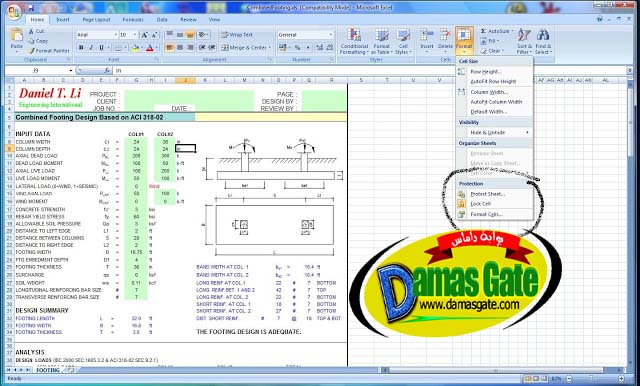This screenshot has width=640, height=386.
Task: Click the yellow Fill Color button
Action: click(x=136, y=48)
